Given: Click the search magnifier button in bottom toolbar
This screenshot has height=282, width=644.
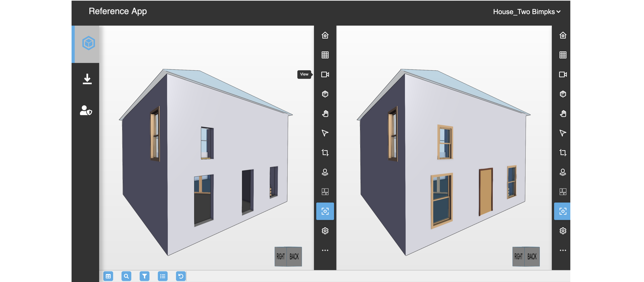Looking at the screenshot, I should click(126, 276).
